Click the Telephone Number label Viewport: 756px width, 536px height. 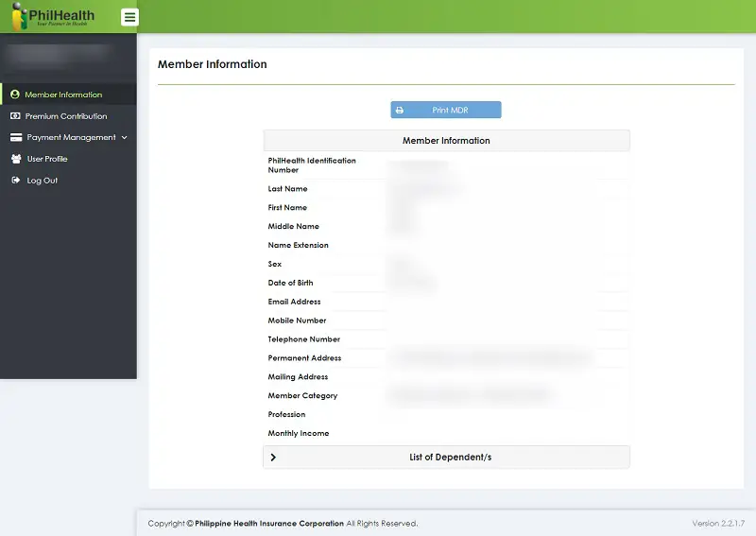point(304,339)
